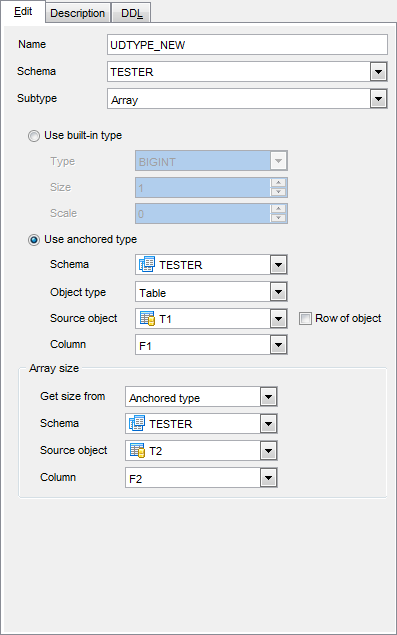Click the schema icon in Array size Schema
This screenshot has height=635, width=397.
click(x=137, y=423)
